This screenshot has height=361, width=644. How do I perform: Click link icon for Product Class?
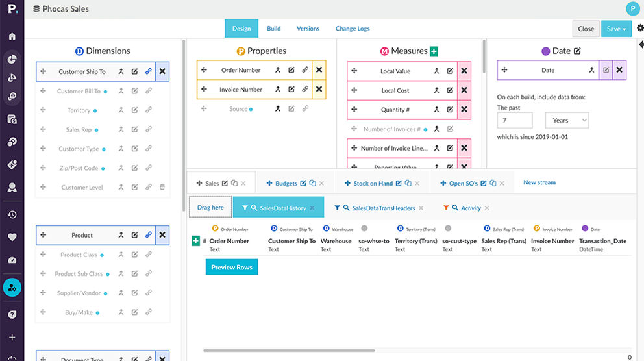click(x=148, y=255)
